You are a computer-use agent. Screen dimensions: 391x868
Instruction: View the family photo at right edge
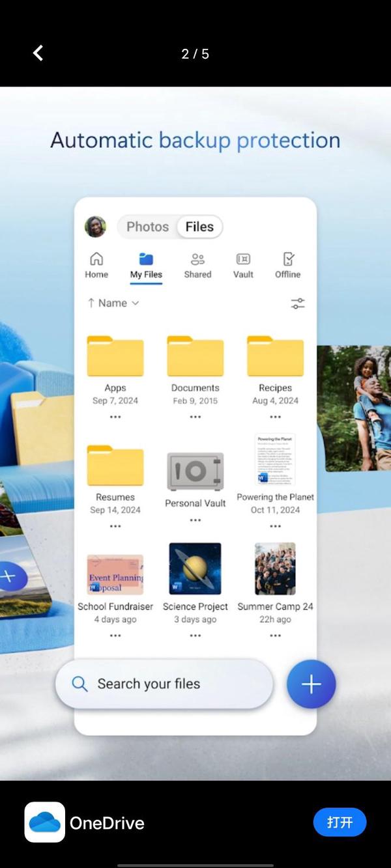[354, 408]
